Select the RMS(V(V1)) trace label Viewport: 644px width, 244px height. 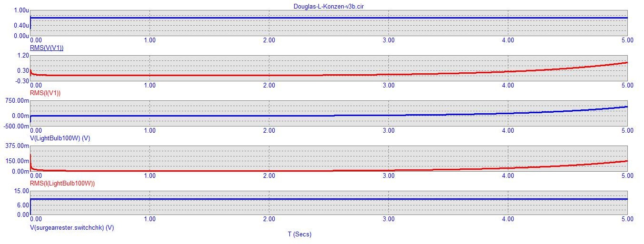pos(47,48)
